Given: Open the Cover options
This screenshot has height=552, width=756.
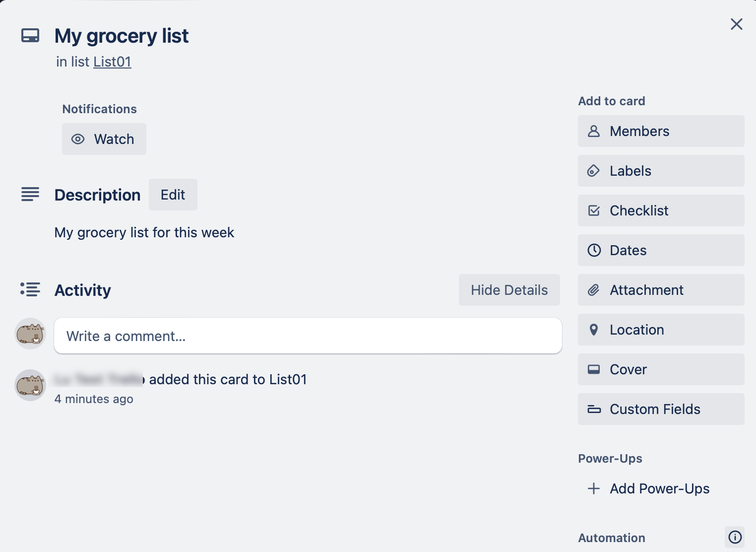Looking at the screenshot, I should [661, 369].
